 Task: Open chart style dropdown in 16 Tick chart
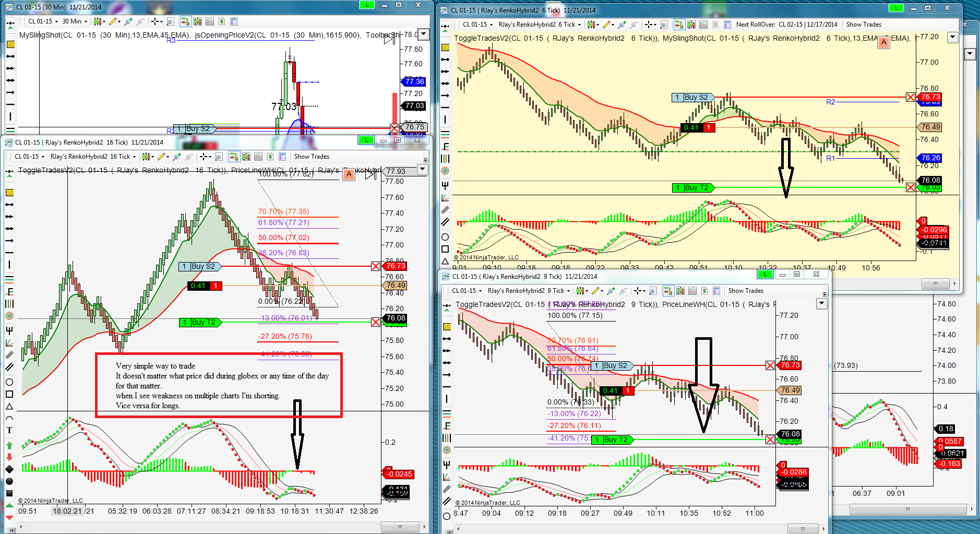(x=147, y=157)
